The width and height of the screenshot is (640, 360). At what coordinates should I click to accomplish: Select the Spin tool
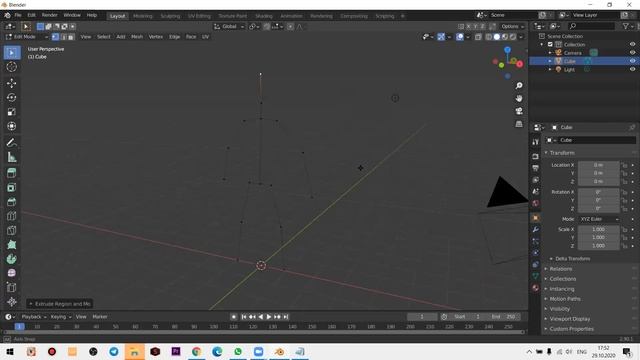pyautogui.click(x=12, y=259)
